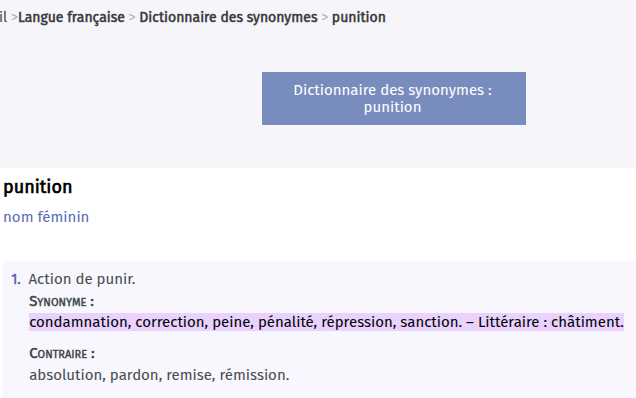Open the antonym rémission
The height and width of the screenshot is (398, 636).
253,375
